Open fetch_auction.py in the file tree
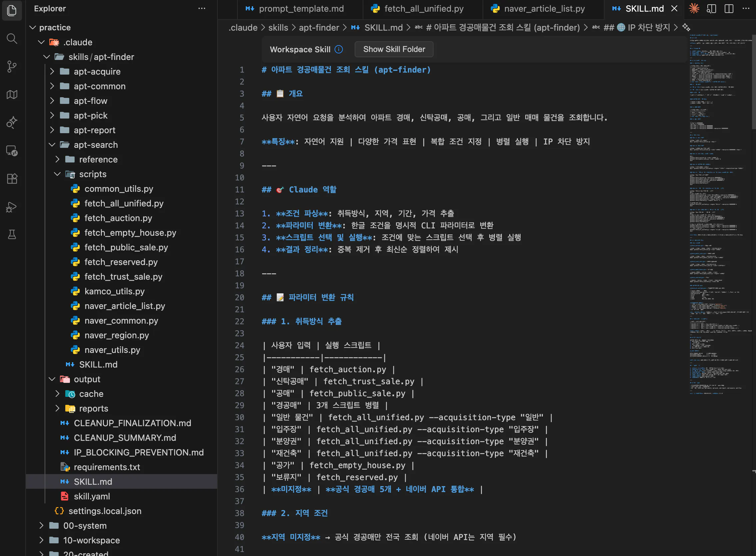756x556 pixels. click(118, 218)
